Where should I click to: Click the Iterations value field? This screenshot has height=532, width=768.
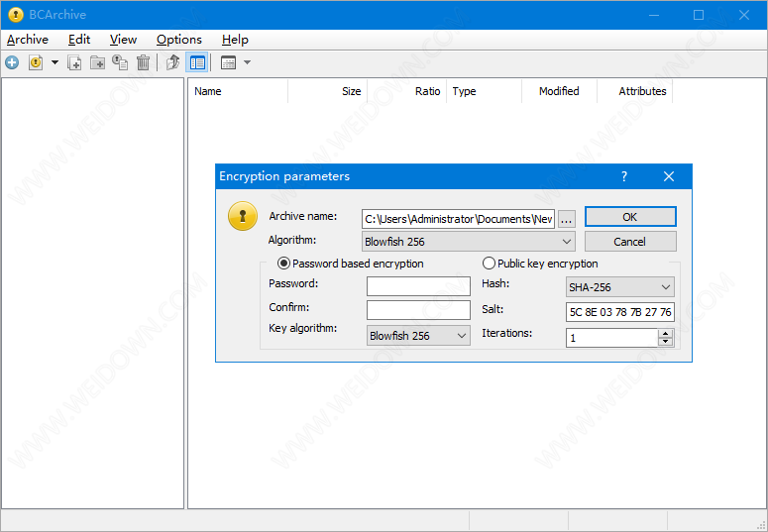click(611, 338)
